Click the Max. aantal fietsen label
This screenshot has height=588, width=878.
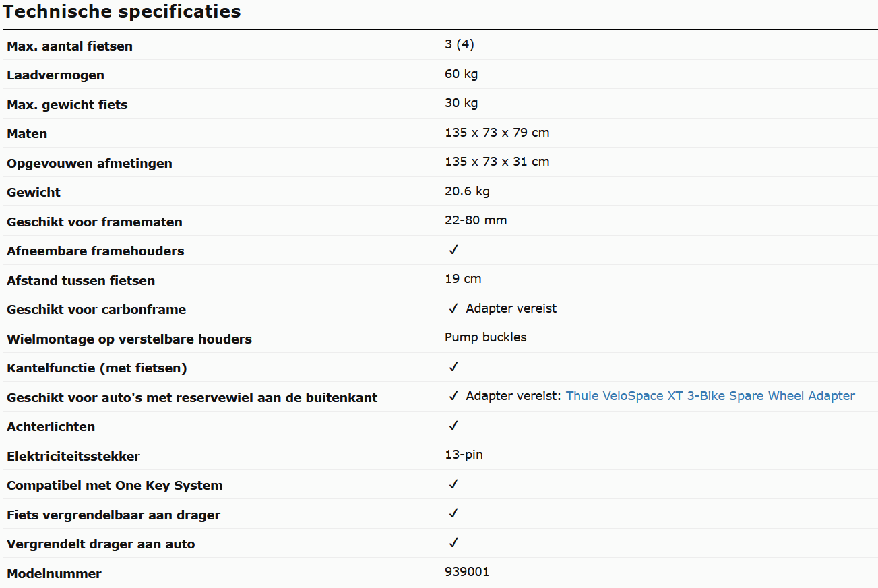pos(69,46)
